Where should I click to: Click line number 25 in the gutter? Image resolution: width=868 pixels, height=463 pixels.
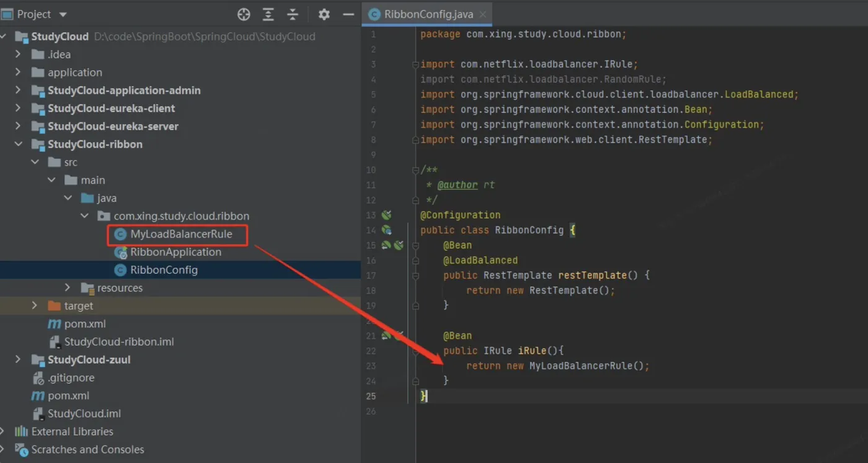tap(371, 396)
